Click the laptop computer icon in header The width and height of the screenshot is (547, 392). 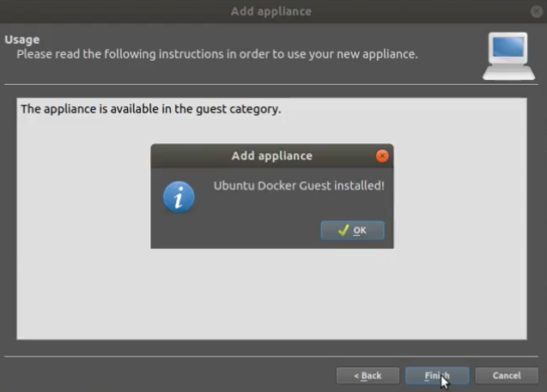(x=508, y=56)
